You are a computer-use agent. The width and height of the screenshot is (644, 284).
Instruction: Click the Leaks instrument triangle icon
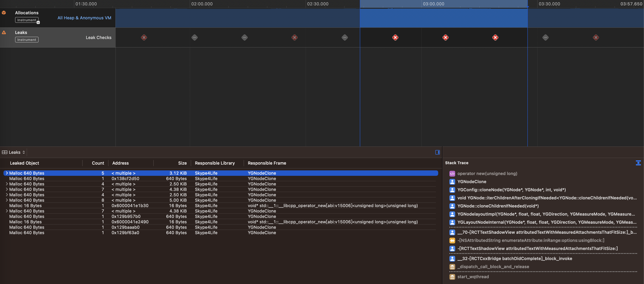(x=4, y=32)
